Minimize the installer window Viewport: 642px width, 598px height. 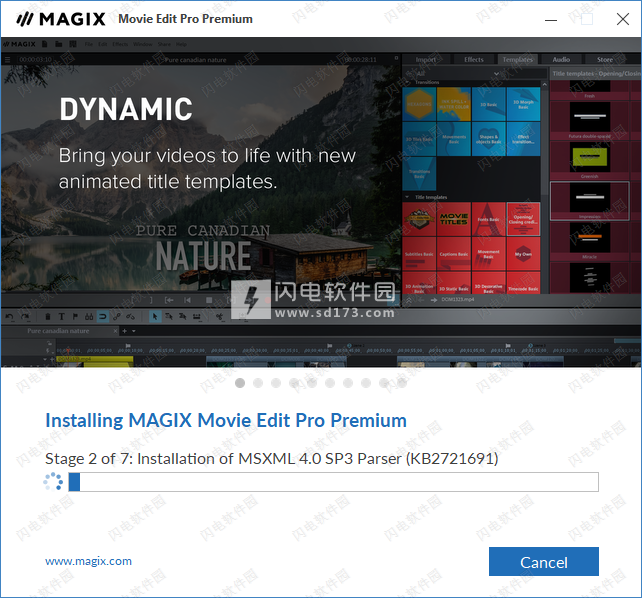pyautogui.click(x=551, y=19)
